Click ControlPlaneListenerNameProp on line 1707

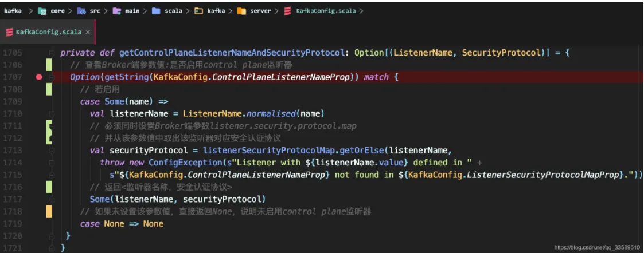coord(282,77)
